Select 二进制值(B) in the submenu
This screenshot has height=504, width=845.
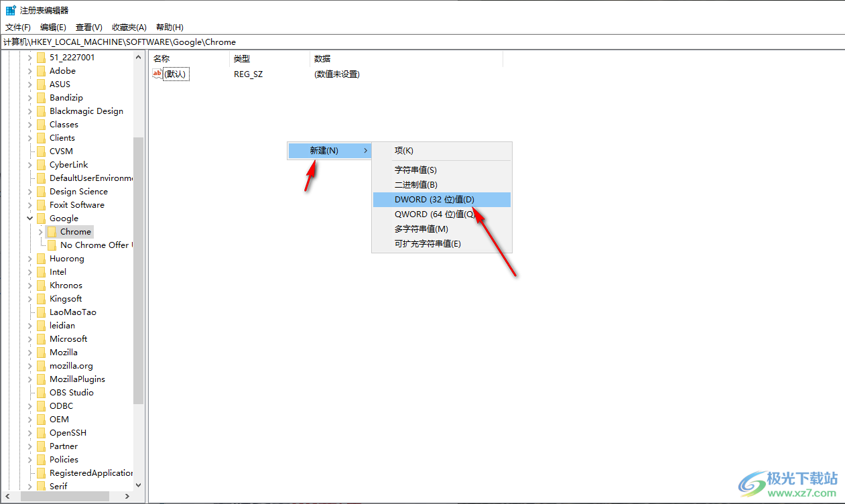click(x=442, y=185)
